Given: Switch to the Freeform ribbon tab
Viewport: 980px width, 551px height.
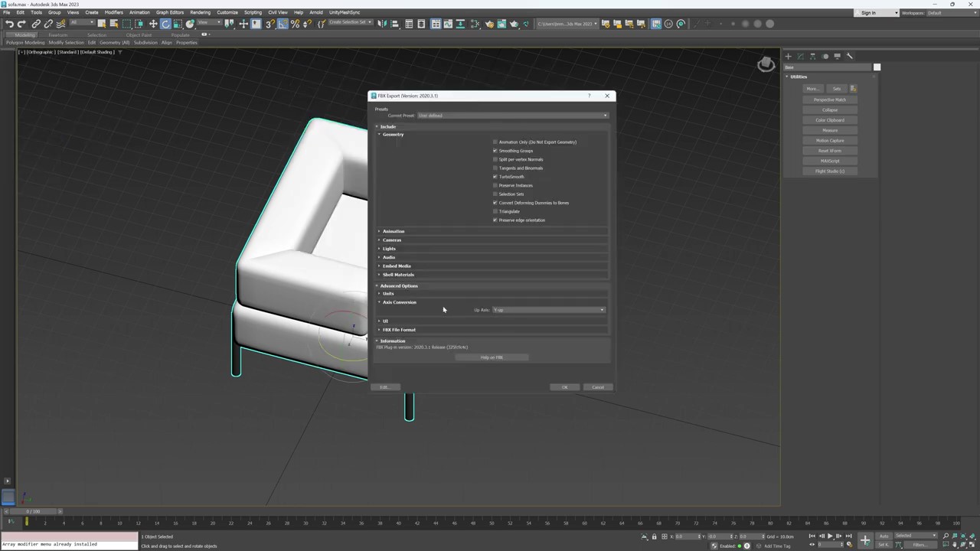Looking at the screenshot, I should point(57,34).
